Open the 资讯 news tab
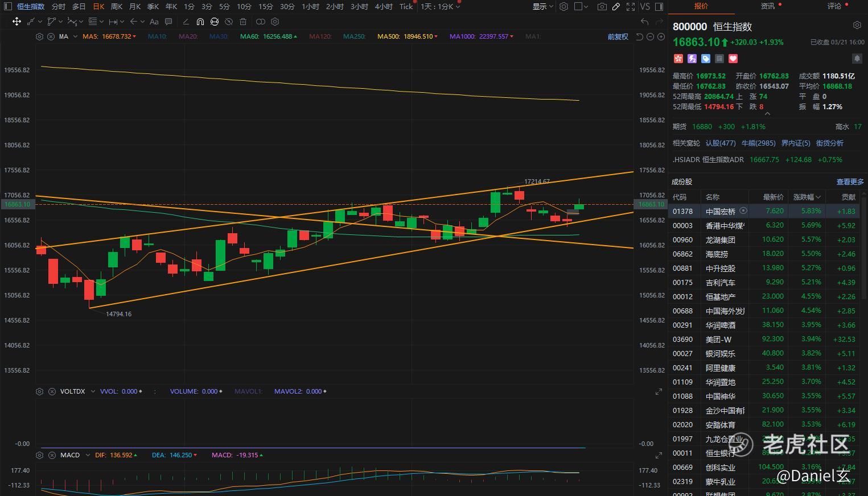This screenshot has height=496, width=868. [x=768, y=6]
